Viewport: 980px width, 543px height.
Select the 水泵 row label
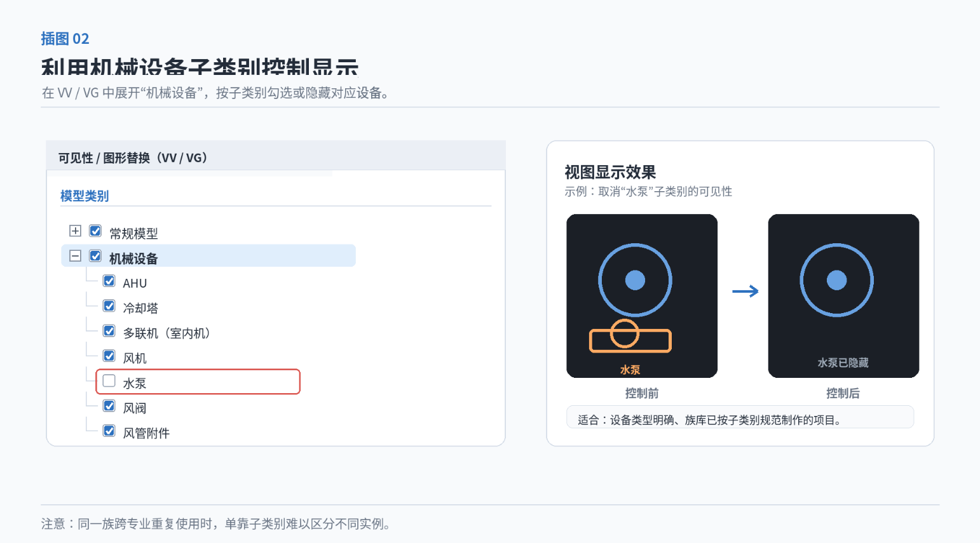point(135,383)
